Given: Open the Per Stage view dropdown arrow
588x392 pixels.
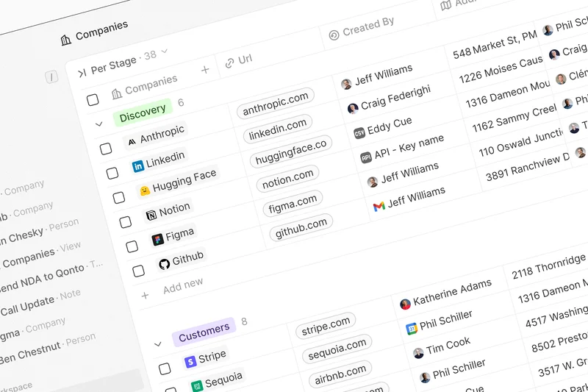Looking at the screenshot, I should (164, 51).
